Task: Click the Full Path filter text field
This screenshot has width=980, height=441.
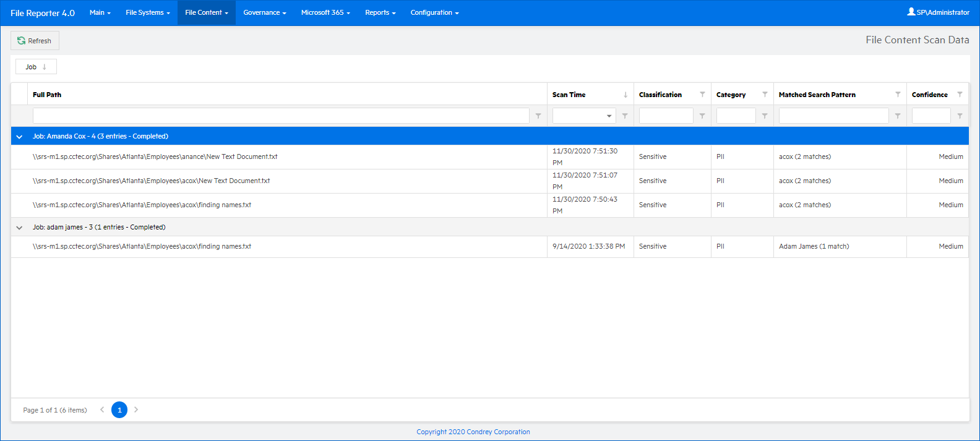Action: click(281, 116)
